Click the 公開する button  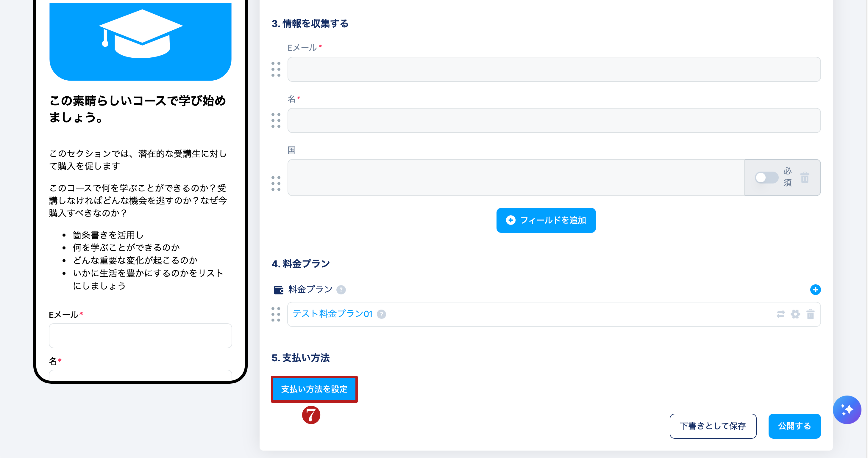(x=794, y=426)
